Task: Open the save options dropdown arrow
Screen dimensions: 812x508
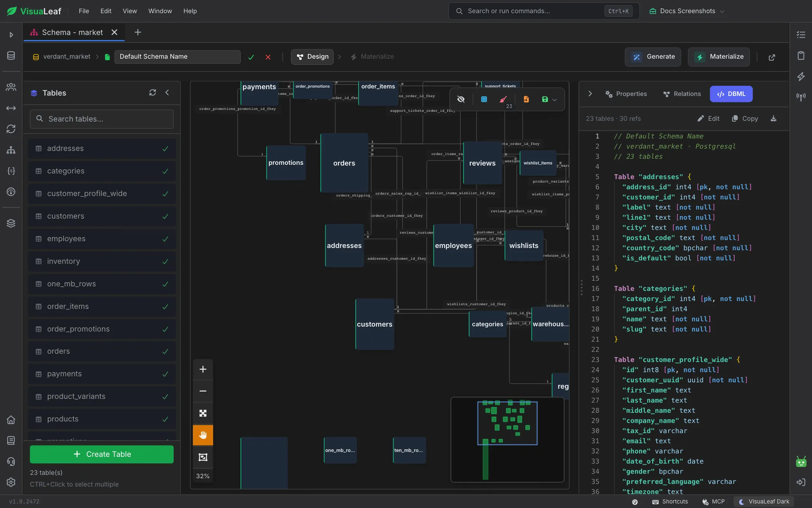Action: pos(555,100)
